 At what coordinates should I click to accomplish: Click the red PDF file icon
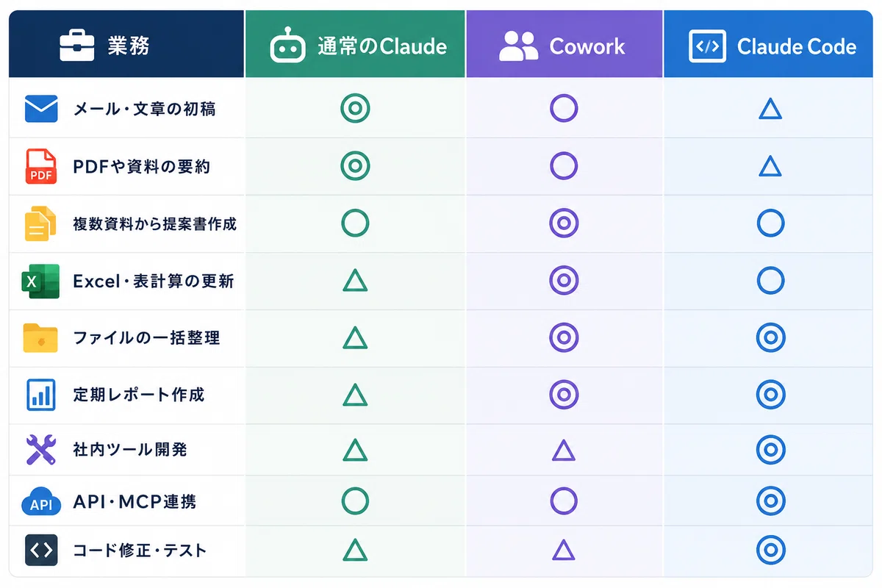41,166
